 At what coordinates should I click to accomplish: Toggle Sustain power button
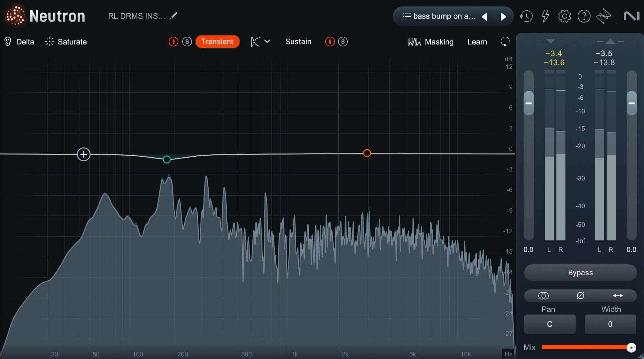[330, 42]
